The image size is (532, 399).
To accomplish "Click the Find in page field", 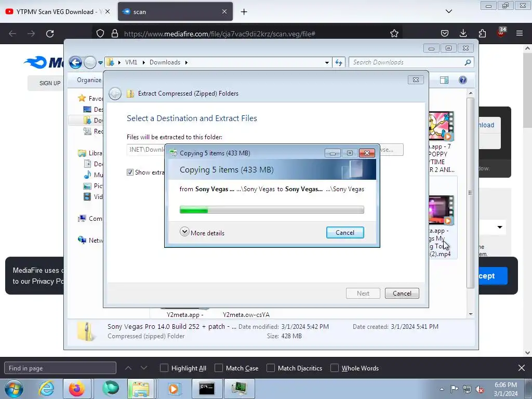I will click(x=60, y=368).
